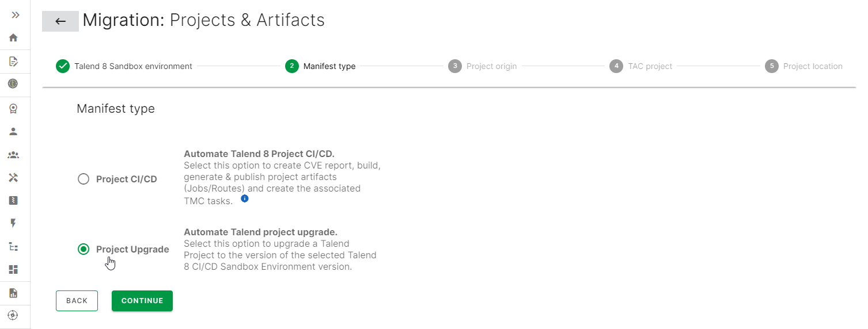Open the report chart sidebar icon
This screenshot has width=868, height=329.
[13, 293]
